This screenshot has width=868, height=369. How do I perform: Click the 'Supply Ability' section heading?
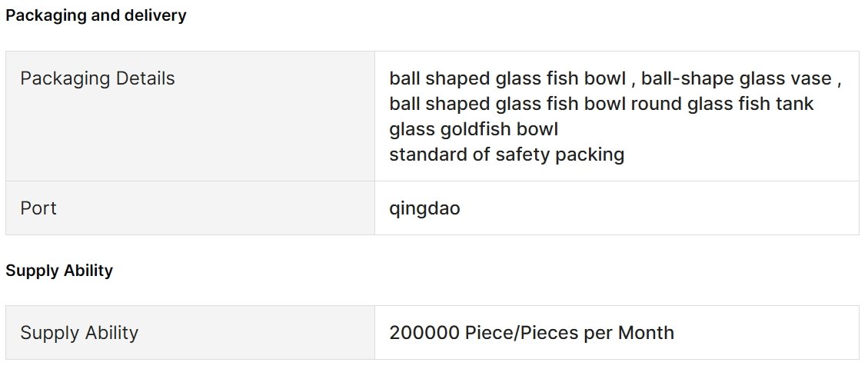click(59, 271)
